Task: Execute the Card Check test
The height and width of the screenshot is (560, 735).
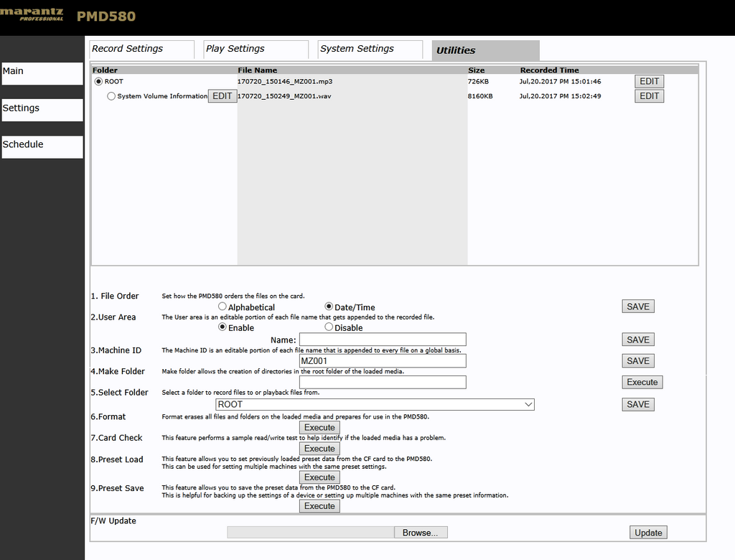Action: click(x=319, y=449)
